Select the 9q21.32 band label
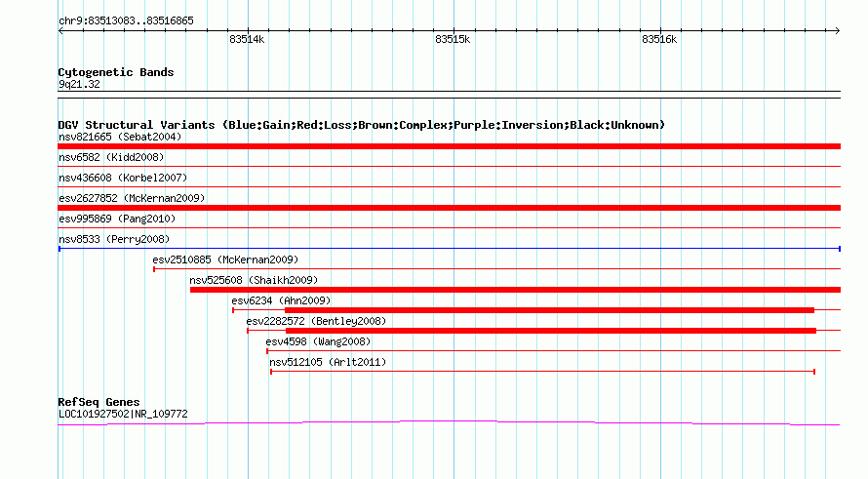The height and width of the screenshot is (479, 868). tap(79, 84)
